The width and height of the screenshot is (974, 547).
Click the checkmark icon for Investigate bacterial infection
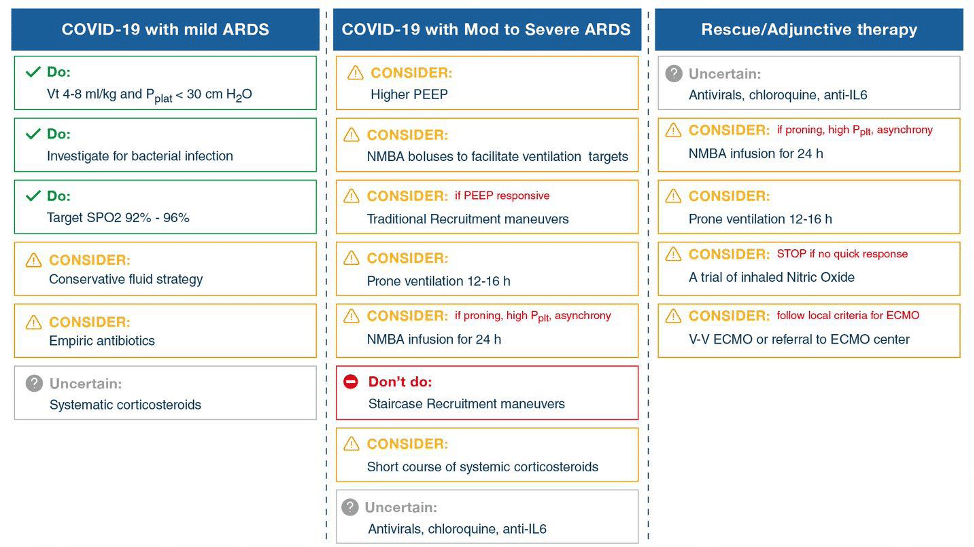point(33,134)
